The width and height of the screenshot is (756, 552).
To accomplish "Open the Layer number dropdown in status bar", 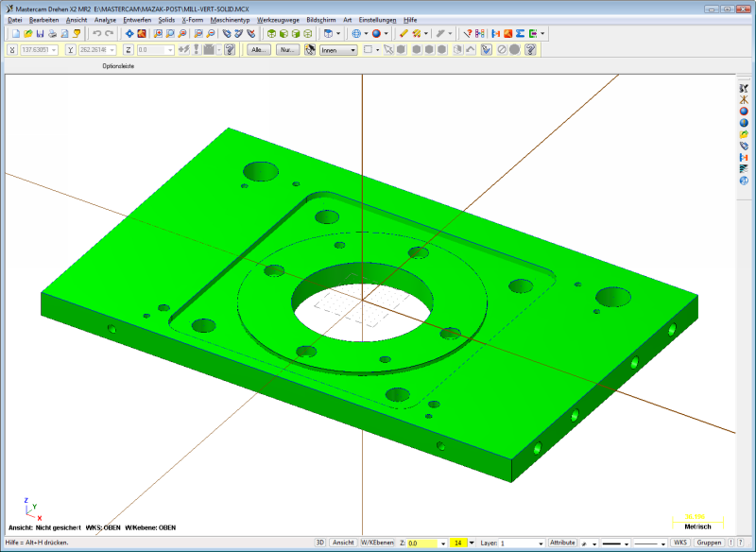I will click(541, 543).
